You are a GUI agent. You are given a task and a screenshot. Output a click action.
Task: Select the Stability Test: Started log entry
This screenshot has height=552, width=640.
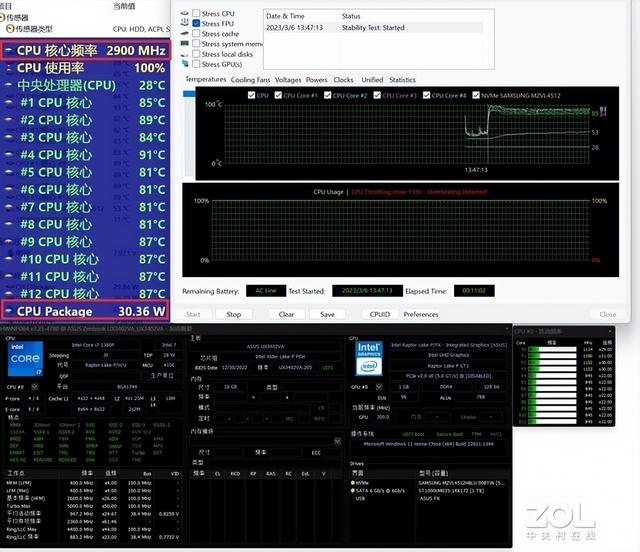[x=373, y=28]
